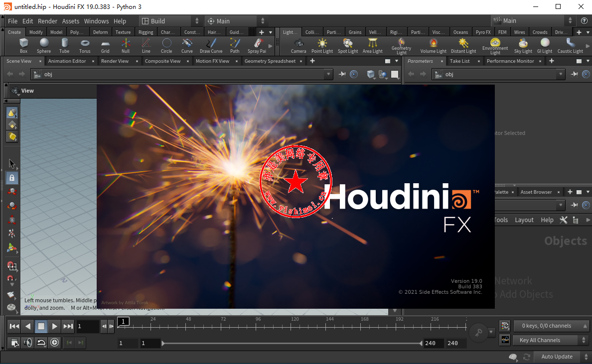Create an Environment Light

tap(495, 46)
